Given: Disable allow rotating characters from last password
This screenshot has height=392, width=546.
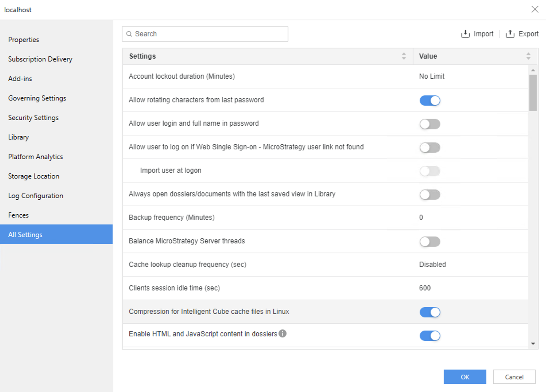Looking at the screenshot, I should [x=430, y=100].
